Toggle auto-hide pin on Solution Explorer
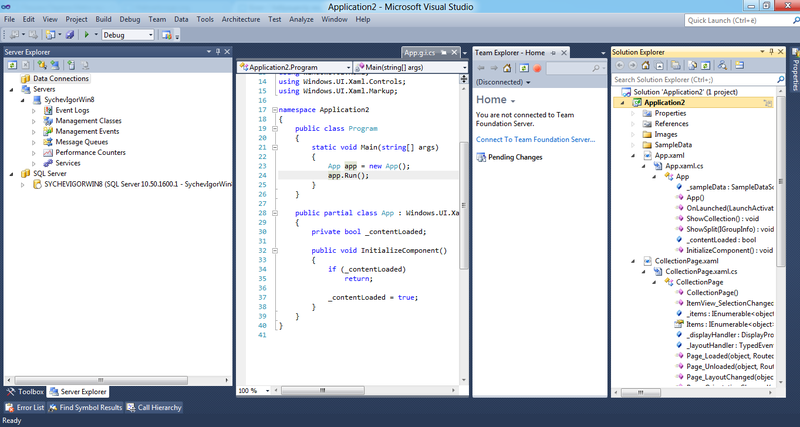The width and height of the screenshot is (800, 427). (772, 51)
